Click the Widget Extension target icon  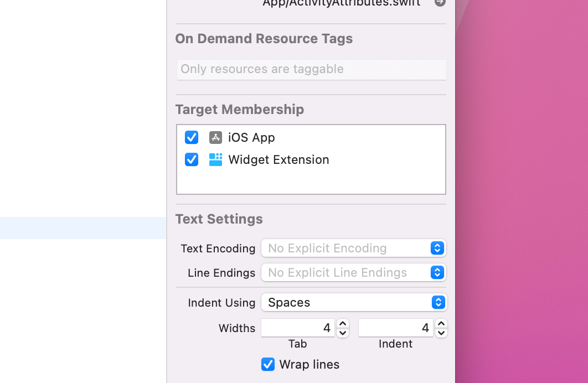click(215, 159)
